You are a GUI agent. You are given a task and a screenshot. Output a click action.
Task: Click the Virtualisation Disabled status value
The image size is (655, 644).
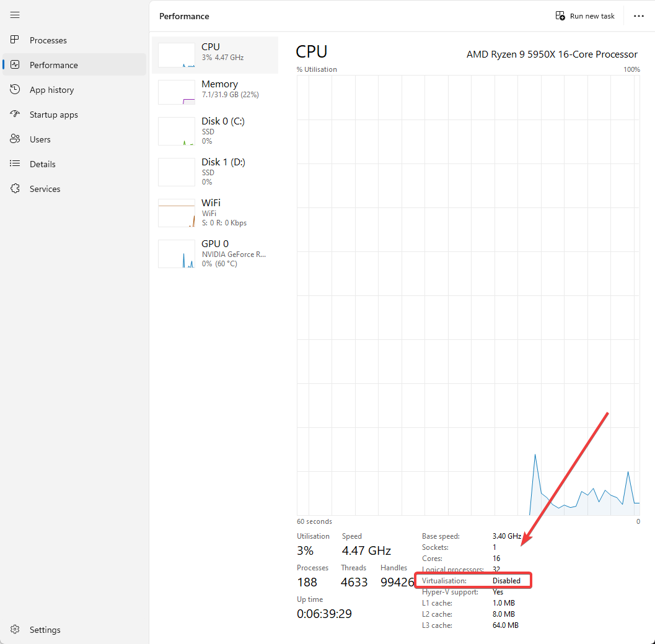pos(506,581)
